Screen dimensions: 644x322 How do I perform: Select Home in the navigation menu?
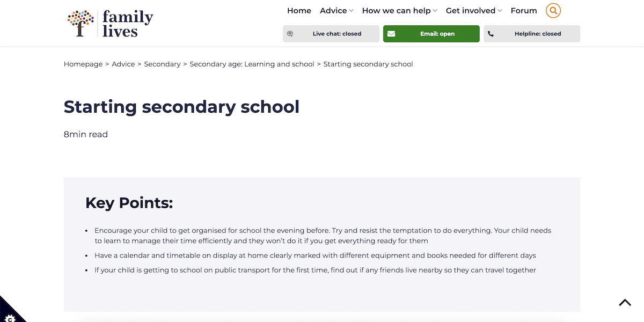pos(299,10)
